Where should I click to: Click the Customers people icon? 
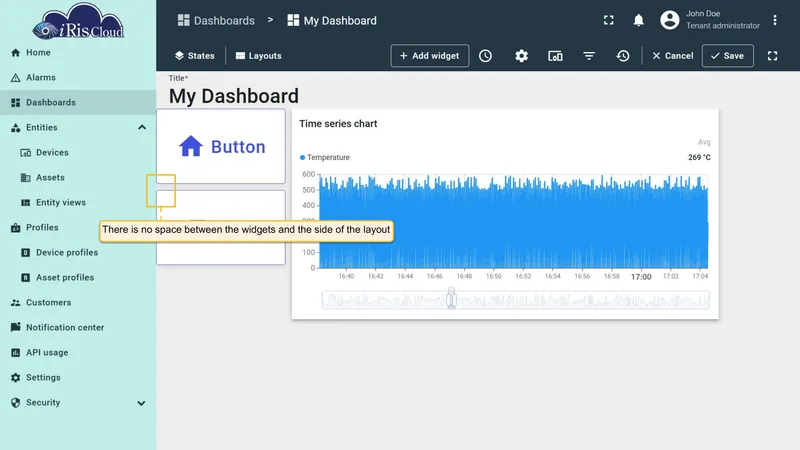15,303
